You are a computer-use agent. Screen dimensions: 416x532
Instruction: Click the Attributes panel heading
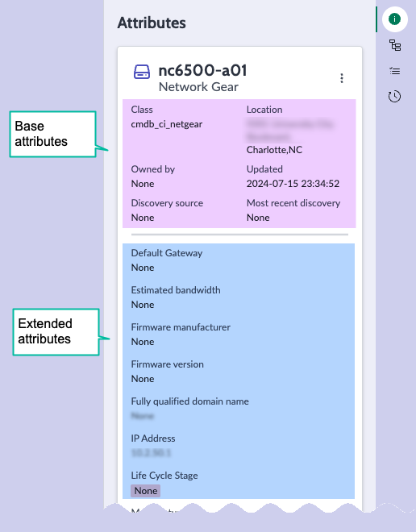(x=152, y=23)
